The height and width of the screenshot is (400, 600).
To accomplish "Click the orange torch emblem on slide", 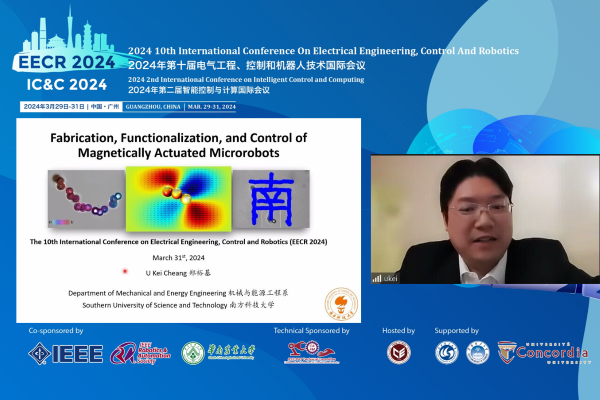I will tap(341, 304).
